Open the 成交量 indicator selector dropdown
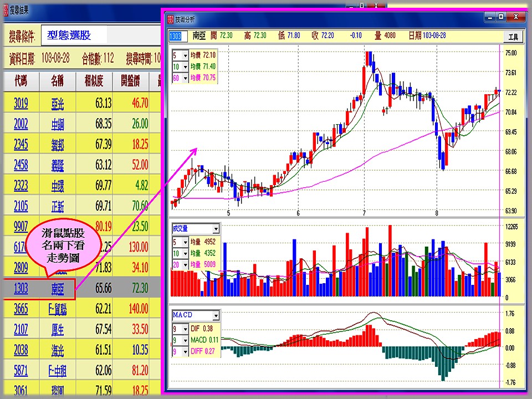 pos(216,228)
